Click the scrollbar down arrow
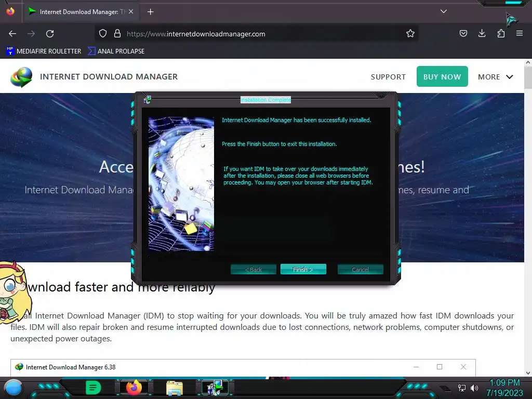The image size is (532, 399). pyautogui.click(x=528, y=373)
